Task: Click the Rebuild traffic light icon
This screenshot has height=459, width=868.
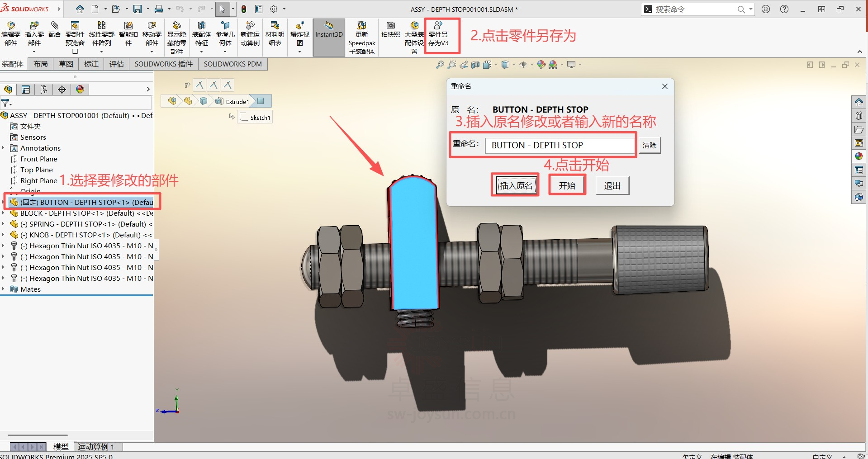Action: pos(244,9)
